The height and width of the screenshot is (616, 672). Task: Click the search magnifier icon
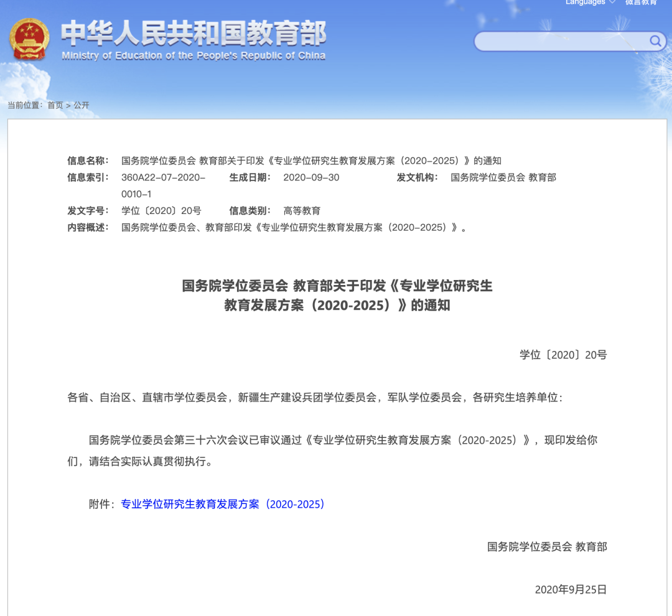(655, 42)
